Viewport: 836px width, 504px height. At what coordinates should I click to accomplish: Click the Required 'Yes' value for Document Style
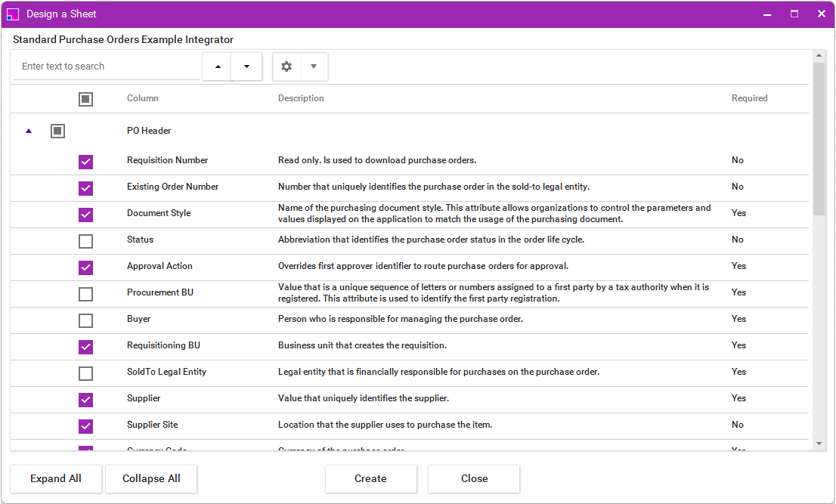738,212
